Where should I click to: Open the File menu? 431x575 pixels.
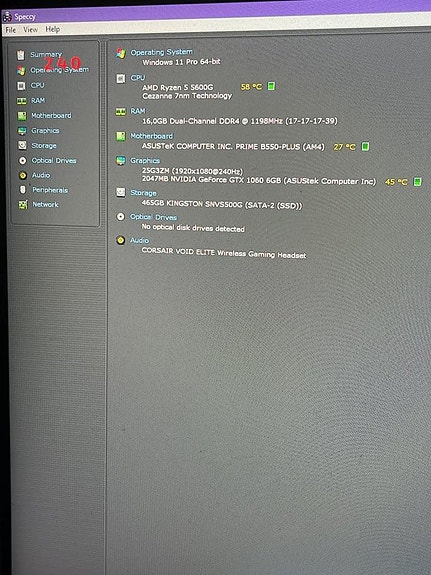pyautogui.click(x=11, y=30)
